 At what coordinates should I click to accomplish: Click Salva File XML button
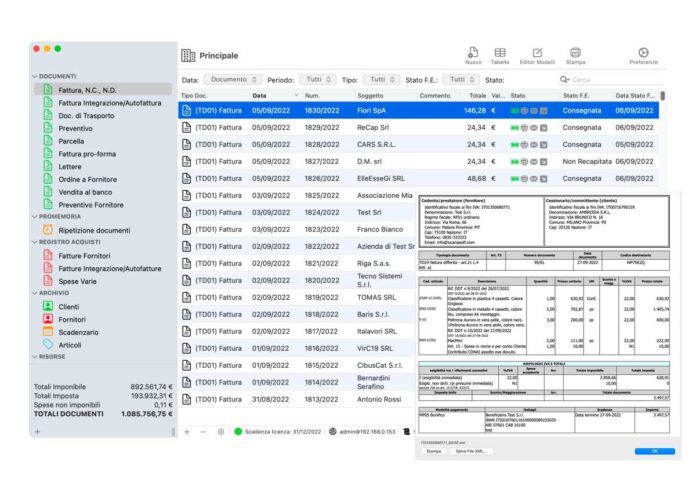click(x=471, y=451)
